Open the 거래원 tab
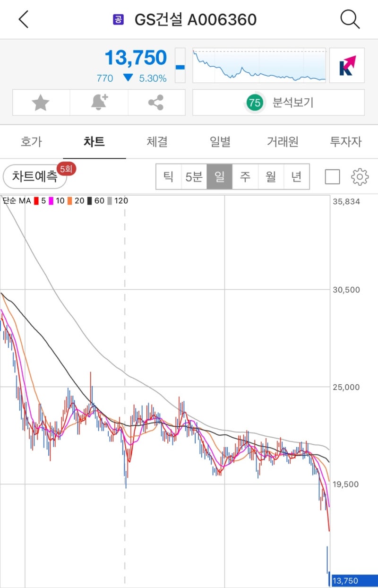Viewport: 378px width, 588px height. coord(282,142)
